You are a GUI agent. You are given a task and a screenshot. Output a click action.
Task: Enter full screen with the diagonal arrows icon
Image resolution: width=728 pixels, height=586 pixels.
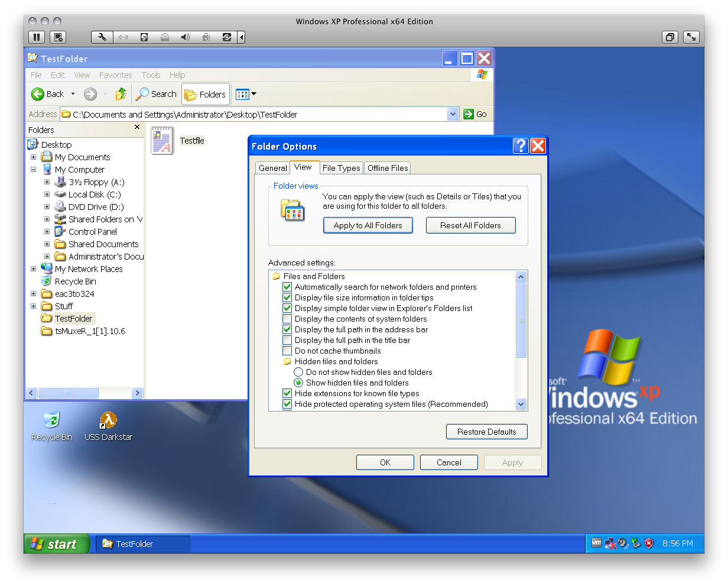point(691,37)
